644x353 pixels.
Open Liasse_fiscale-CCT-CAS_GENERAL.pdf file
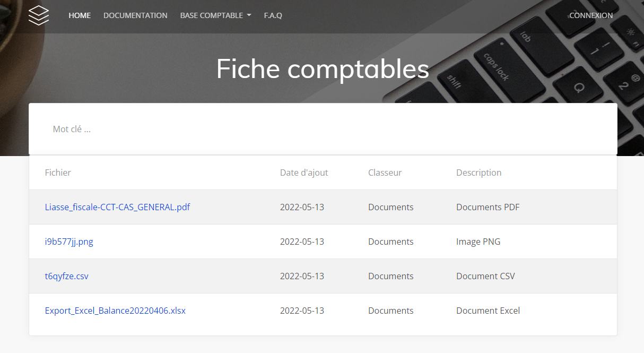pos(117,207)
